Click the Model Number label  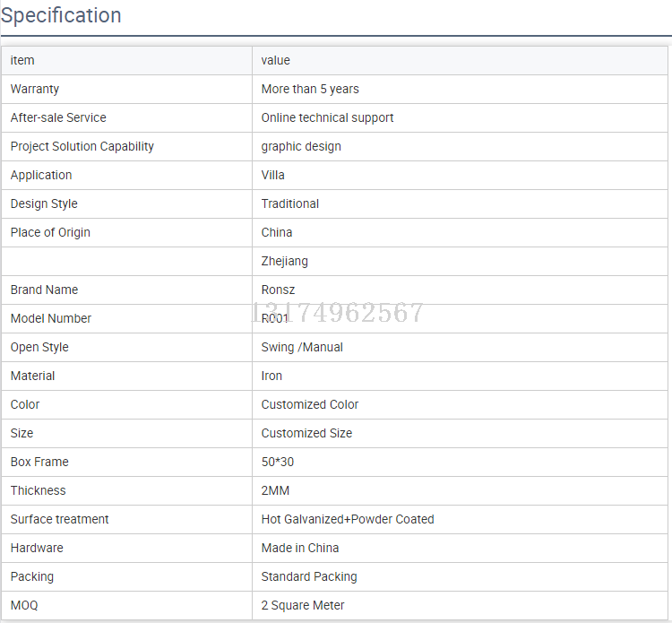point(51,318)
